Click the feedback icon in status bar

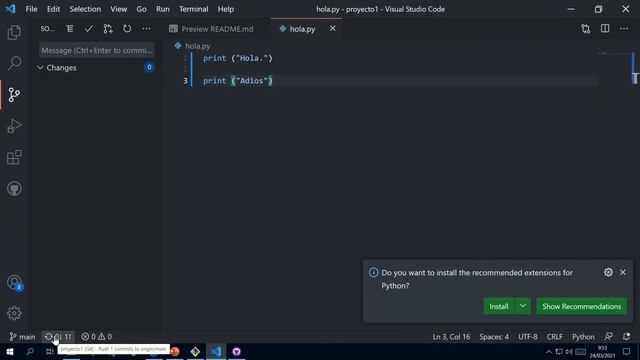(x=608, y=337)
